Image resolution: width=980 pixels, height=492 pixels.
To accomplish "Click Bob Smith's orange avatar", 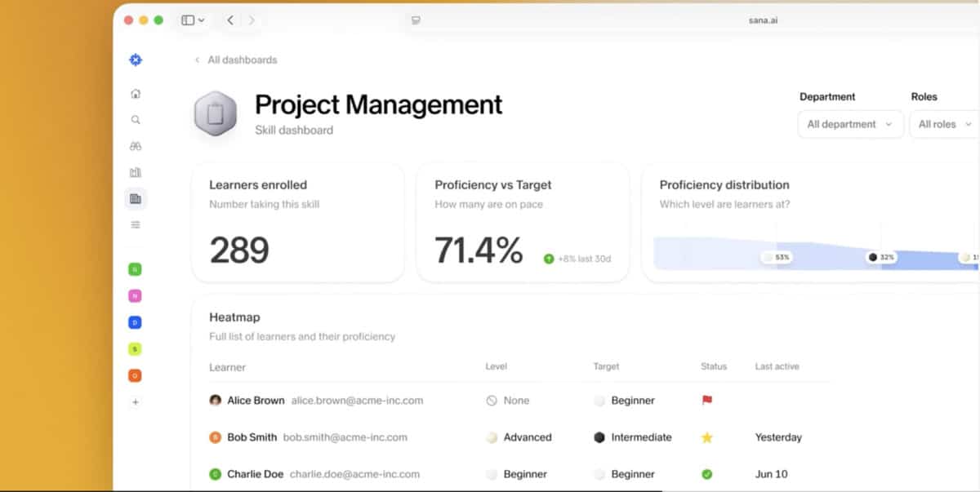I will point(216,437).
